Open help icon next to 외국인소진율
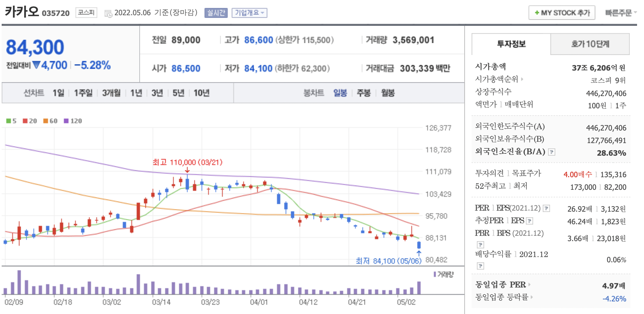The height and width of the screenshot is (314, 644). tap(552, 152)
